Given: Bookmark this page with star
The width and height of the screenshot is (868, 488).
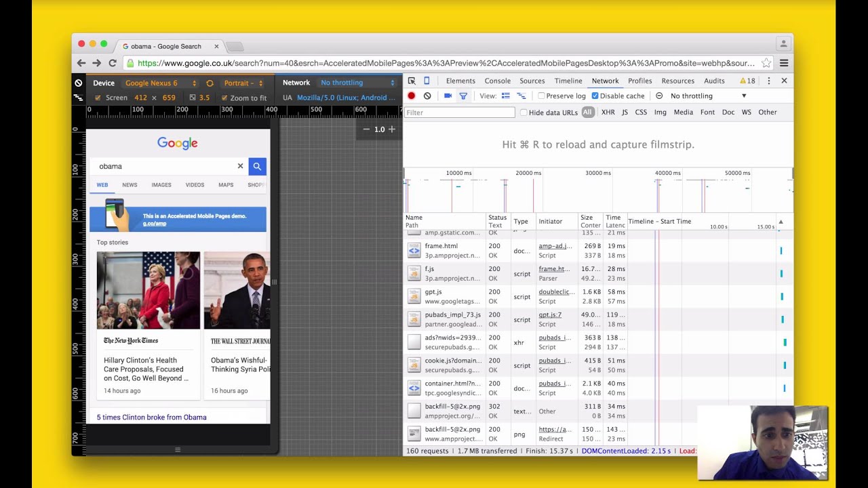Looking at the screenshot, I should click(x=766, y=63).
